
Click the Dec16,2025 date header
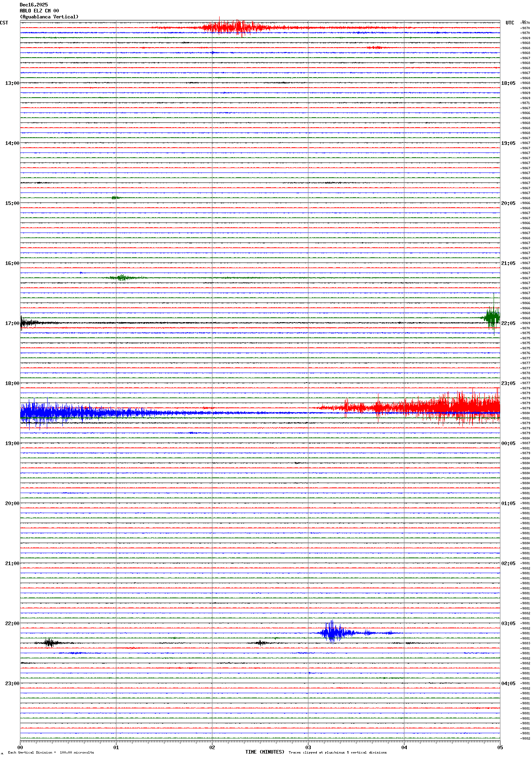coord(34,5)
